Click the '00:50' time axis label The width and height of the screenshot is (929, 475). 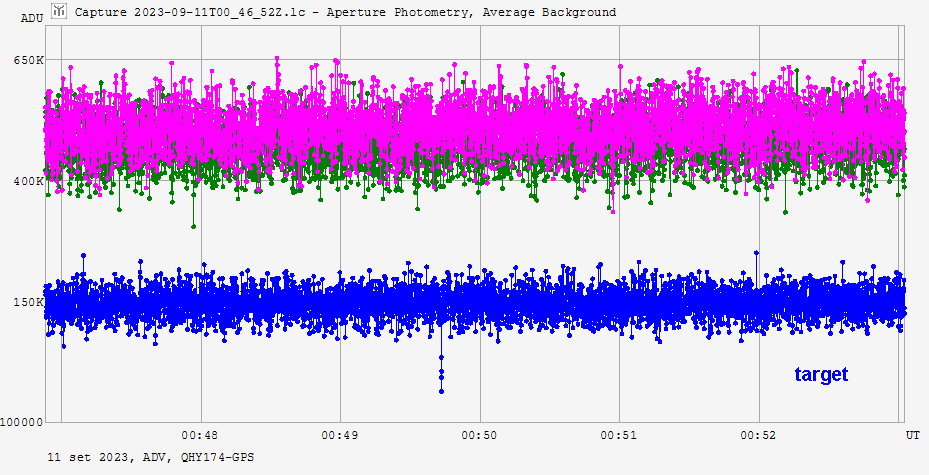click(x=479, y=435)
